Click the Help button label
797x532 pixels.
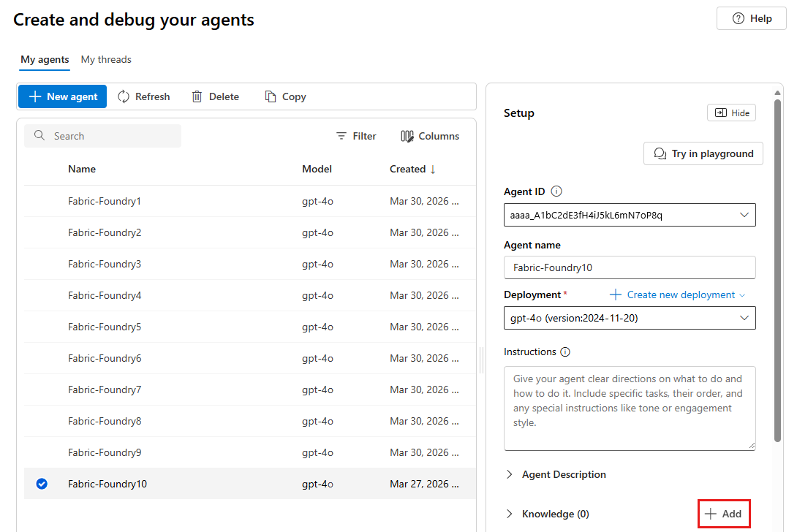point(761,18)
